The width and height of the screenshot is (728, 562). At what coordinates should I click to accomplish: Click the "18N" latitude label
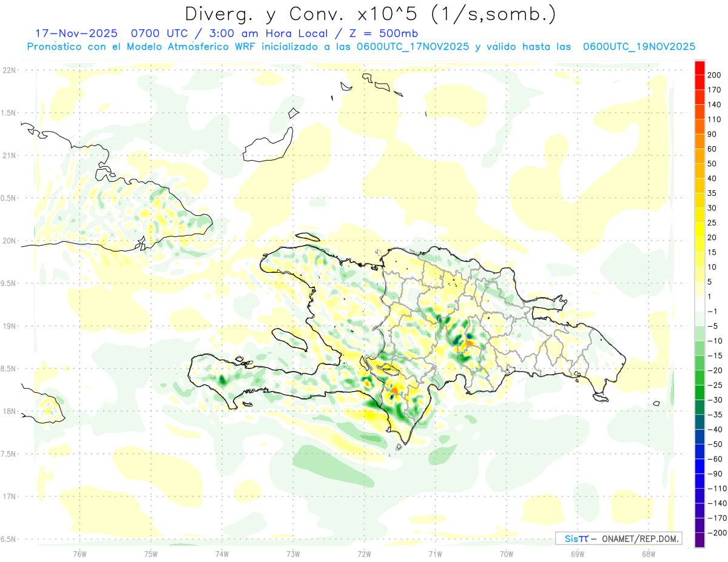tap(8, 412)
